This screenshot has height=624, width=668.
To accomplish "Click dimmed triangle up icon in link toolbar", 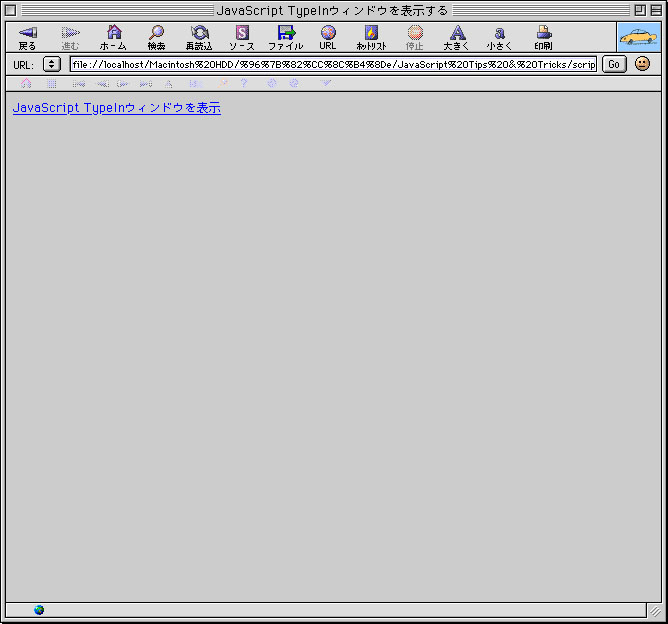I will 169,84.
